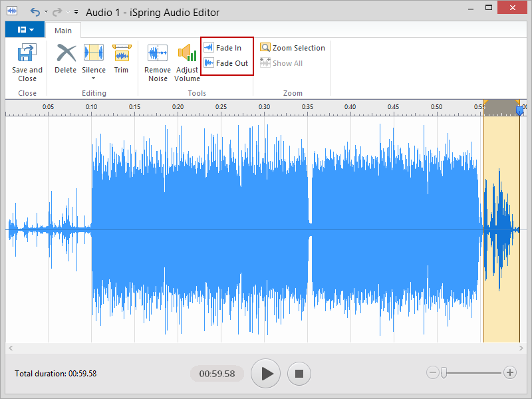The height and width of the screenshot is (399, 532).
Task: Click the zoom out minus button
Action: coord(433,372)
